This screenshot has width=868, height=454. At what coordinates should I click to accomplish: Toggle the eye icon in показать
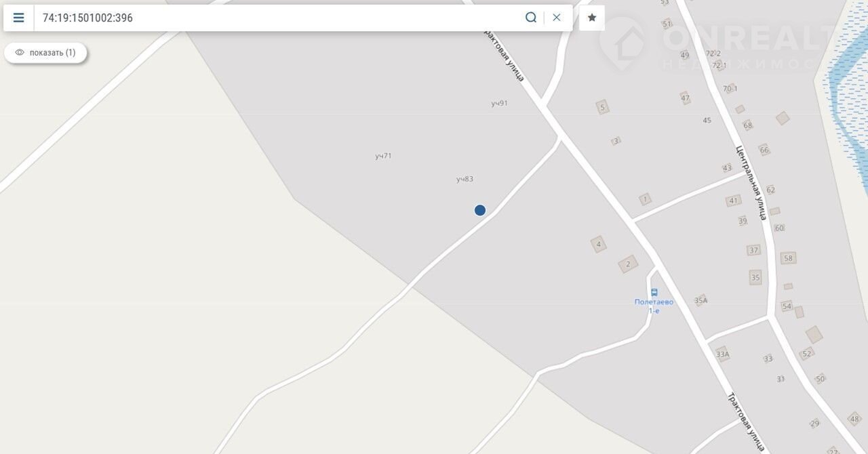coord(20,52)
